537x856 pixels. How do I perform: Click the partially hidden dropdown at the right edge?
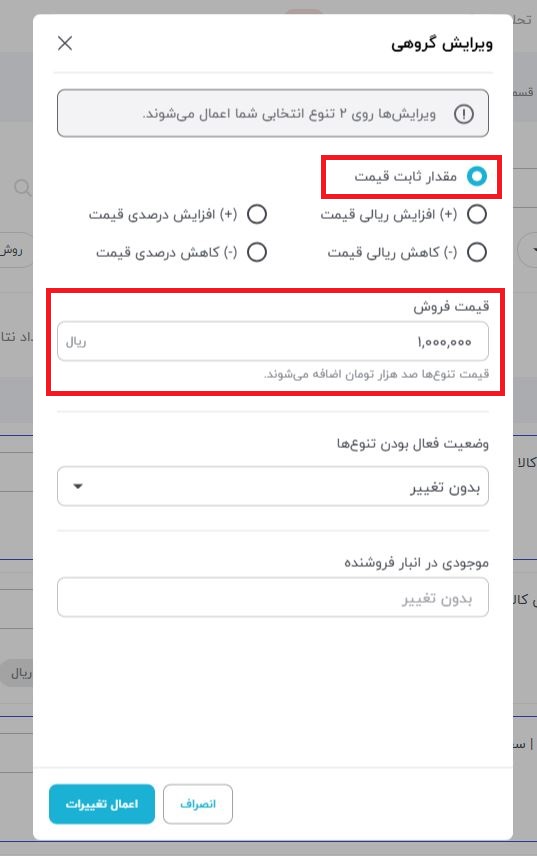pos(528,250)
